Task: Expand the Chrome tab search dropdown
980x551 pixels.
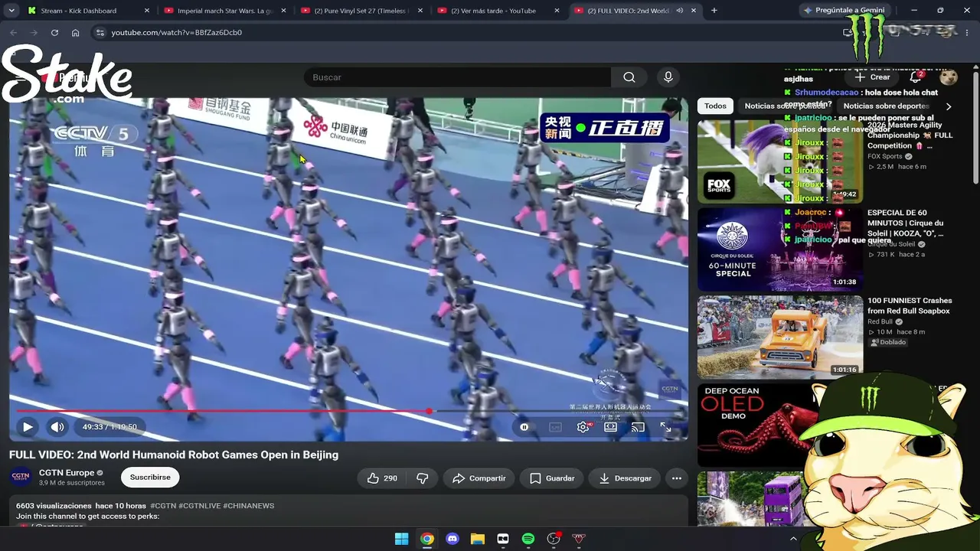Action: click(x=11, y=11)
